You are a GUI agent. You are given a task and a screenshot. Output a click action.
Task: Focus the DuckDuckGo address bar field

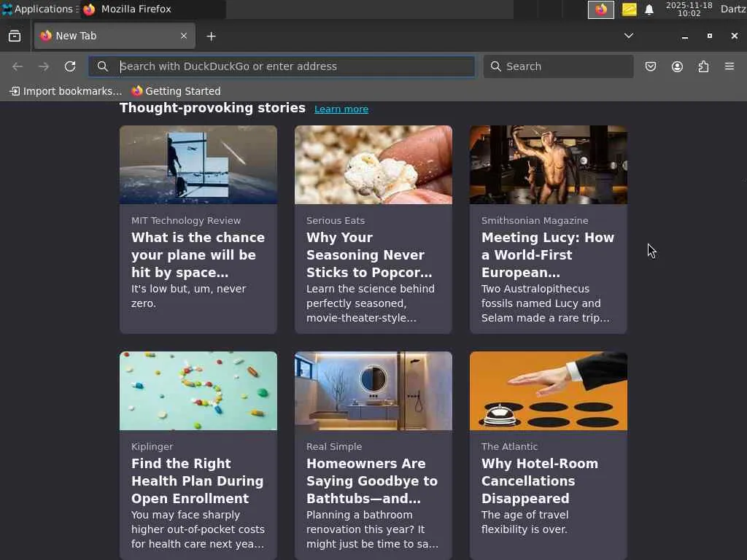[x=282, y=66]
